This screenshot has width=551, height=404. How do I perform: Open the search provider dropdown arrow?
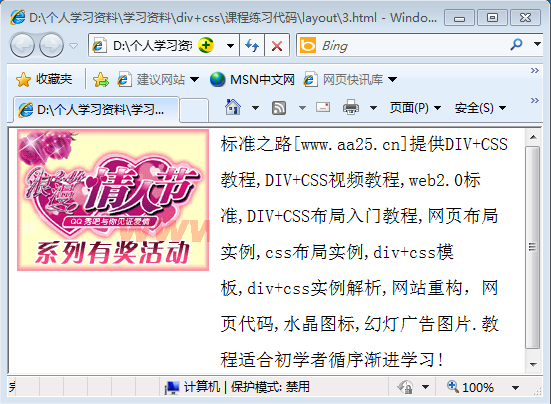coord(537,44)
